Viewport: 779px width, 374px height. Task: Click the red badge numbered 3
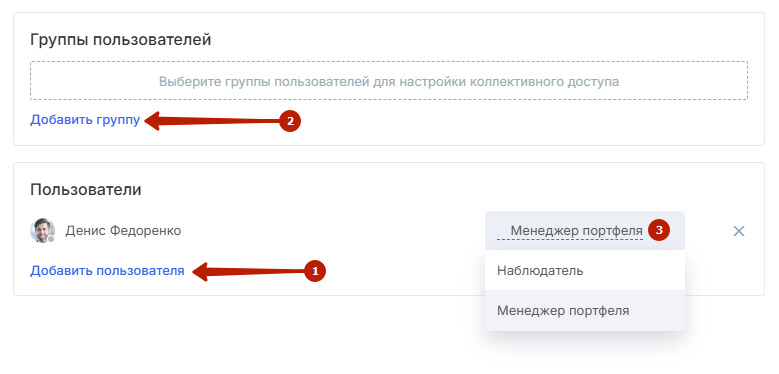click(659, 230)
